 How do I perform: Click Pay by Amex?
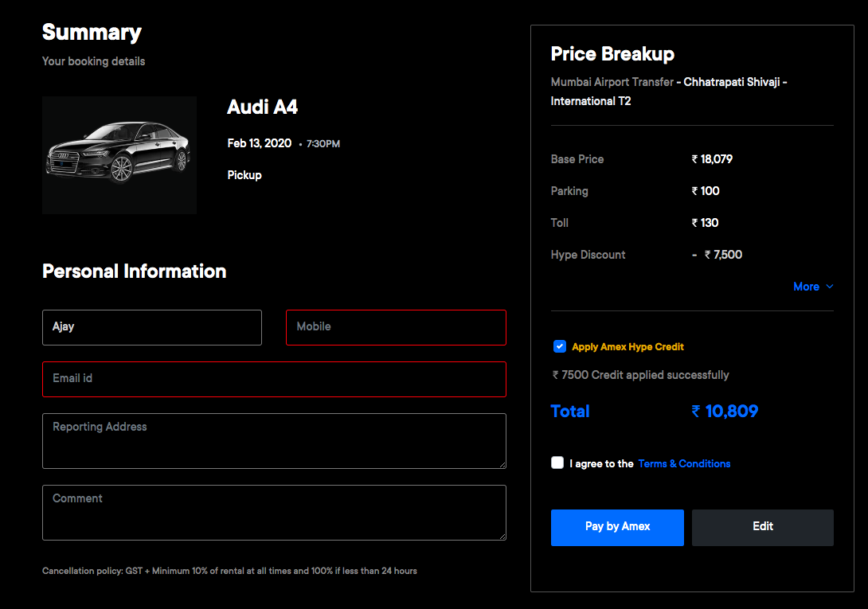tap(617, 527)
